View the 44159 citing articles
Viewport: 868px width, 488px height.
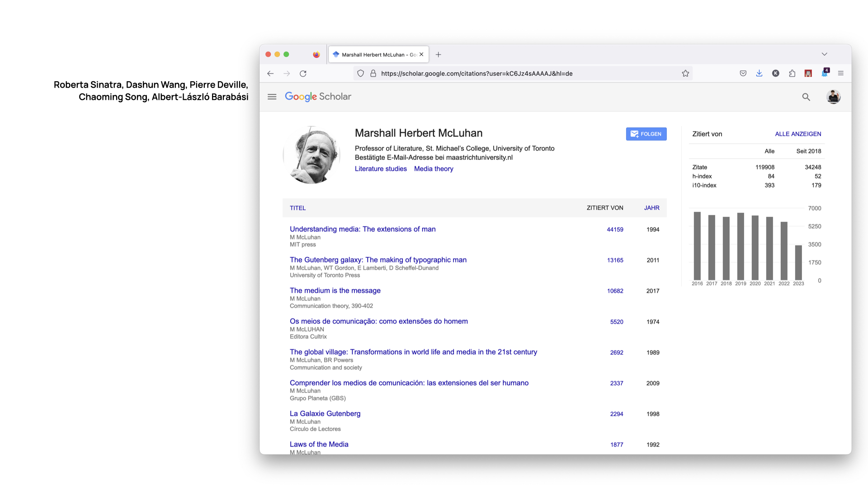click(615, 230)
